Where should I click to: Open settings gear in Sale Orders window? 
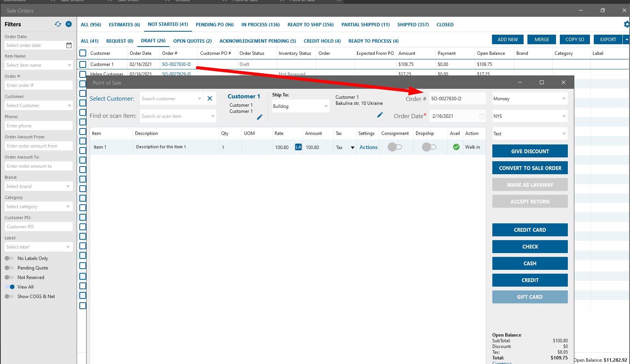click(x=627, y=24)
